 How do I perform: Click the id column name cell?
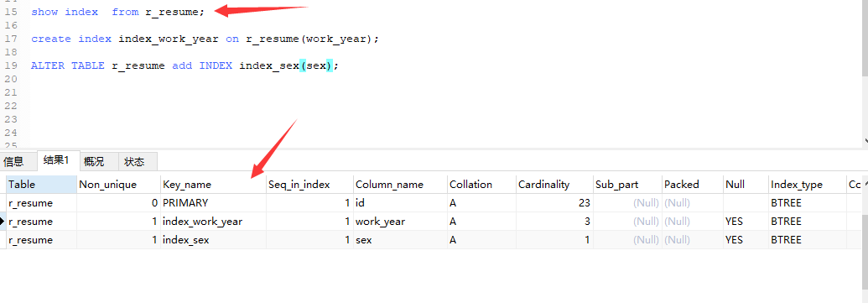tap(400, 203)
